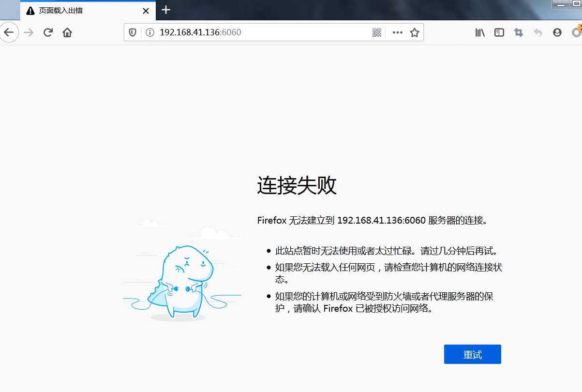This screenshot has width=582, height=392.
Task: Close the 页面载入出错 tab
Action: 146,10
